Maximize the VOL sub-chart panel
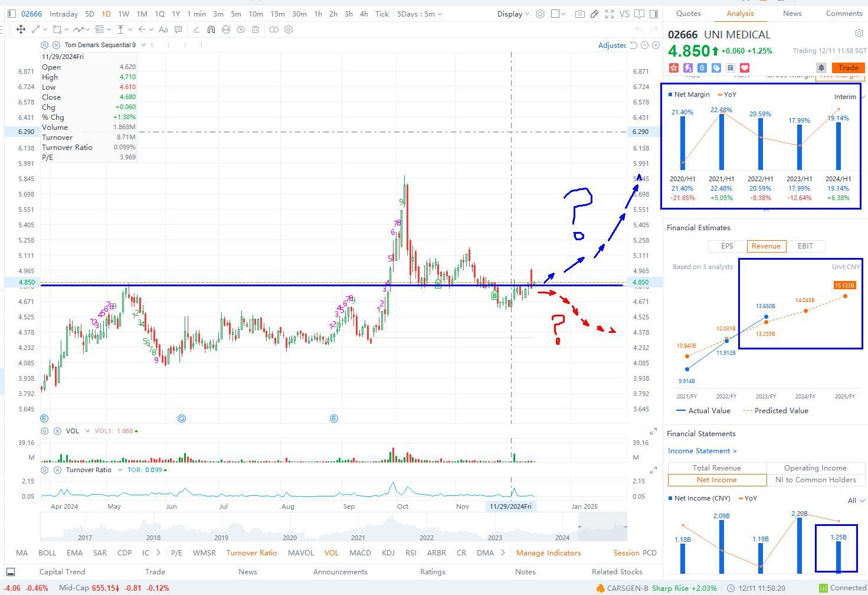This screenshot has height=595, width=868. click(653, 431)
